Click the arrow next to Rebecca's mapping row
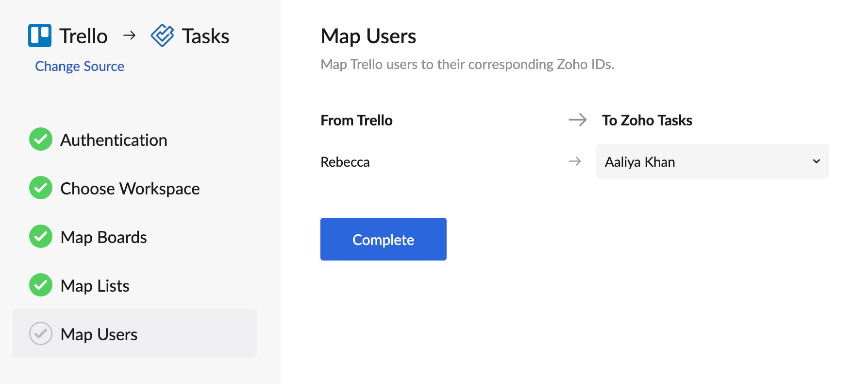868x384 pixels. tap(576, 161)
